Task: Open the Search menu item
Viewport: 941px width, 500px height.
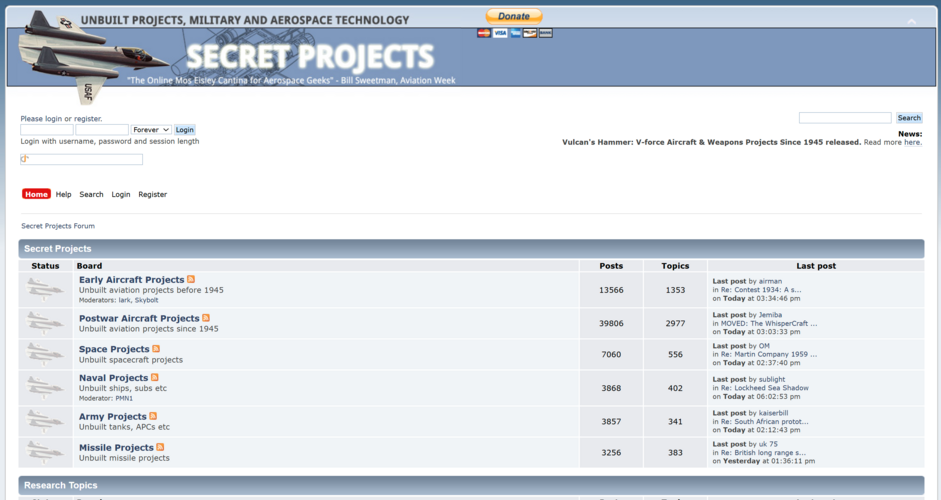Action: tap(91, 194)
